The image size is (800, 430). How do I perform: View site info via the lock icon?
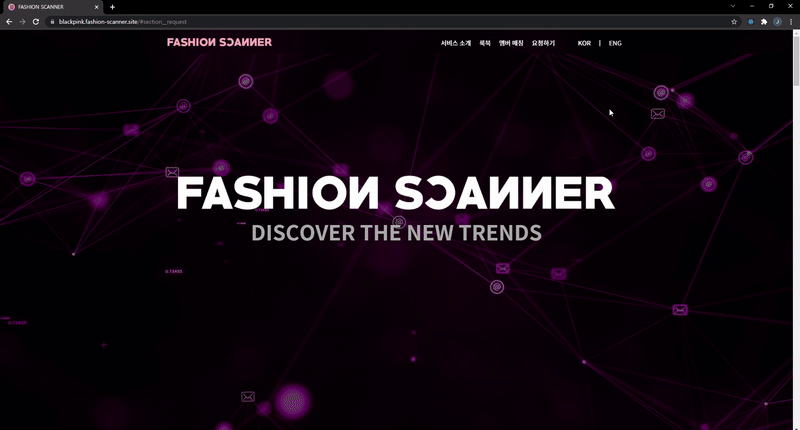click(x=52, y=22)
